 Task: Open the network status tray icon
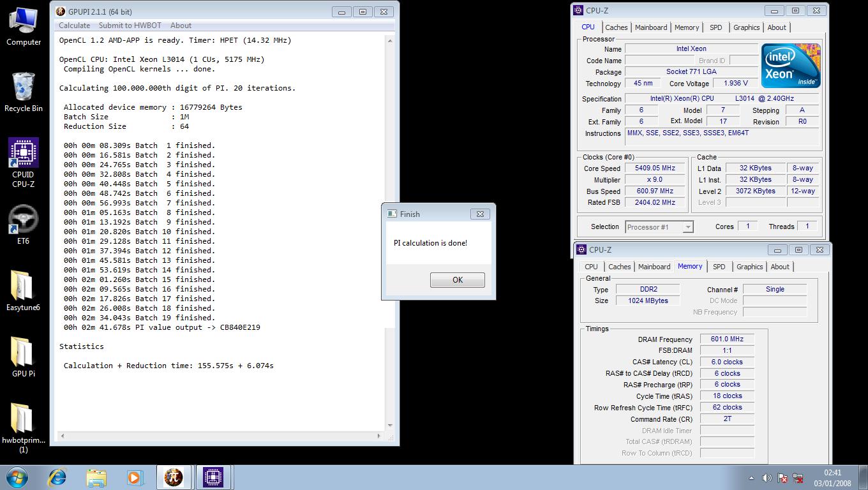point(798,478)
